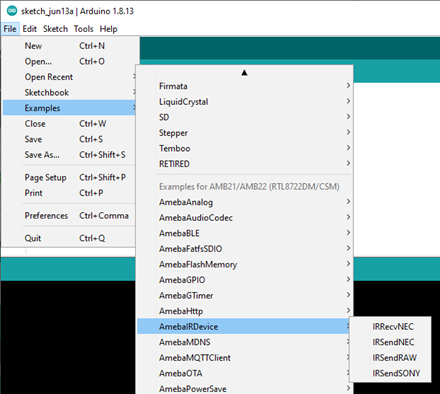Open the Edit menu
This screenshot has width=440, height=394.
click(x=29, y=29)
